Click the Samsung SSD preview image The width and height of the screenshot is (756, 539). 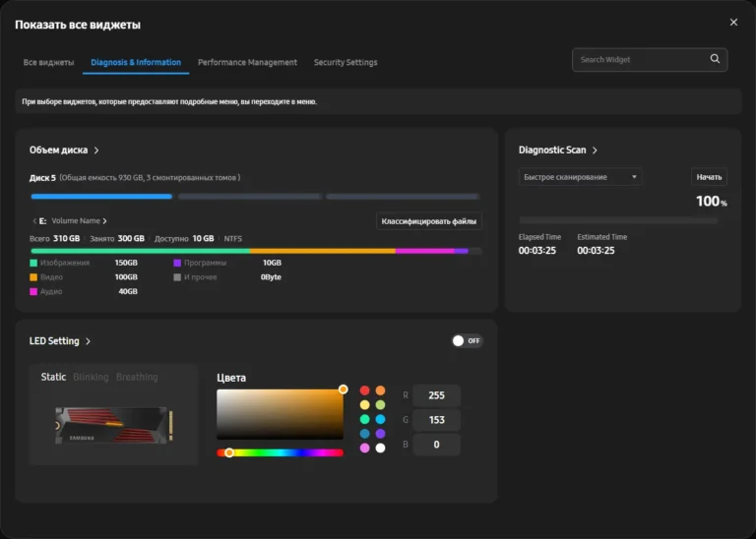pos(114,425)
